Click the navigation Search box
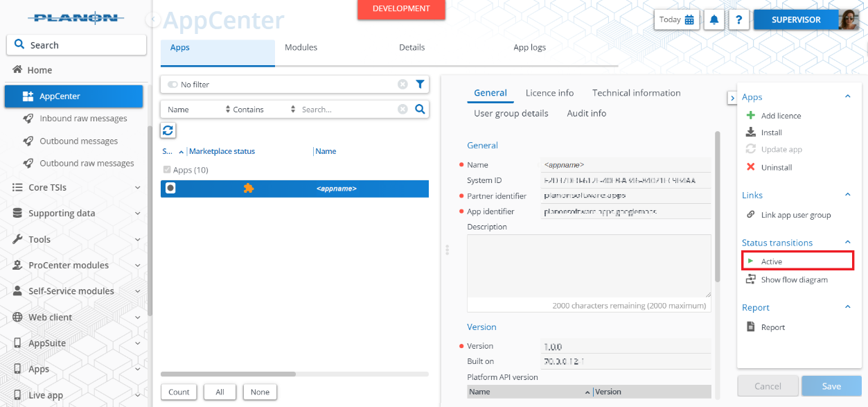868x407 pixels. point(76,45)
